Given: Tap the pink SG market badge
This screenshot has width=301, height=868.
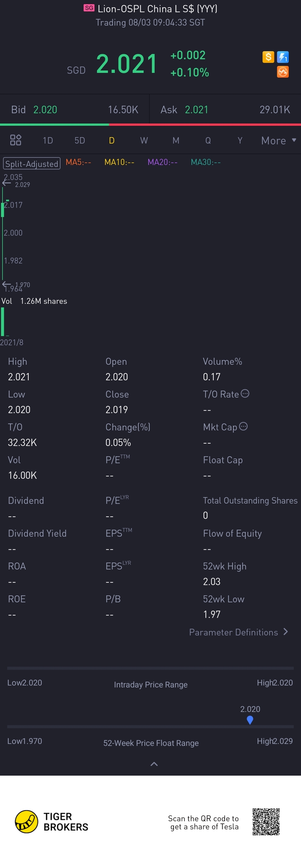Looking at the screenshot, I should point(89,8).
